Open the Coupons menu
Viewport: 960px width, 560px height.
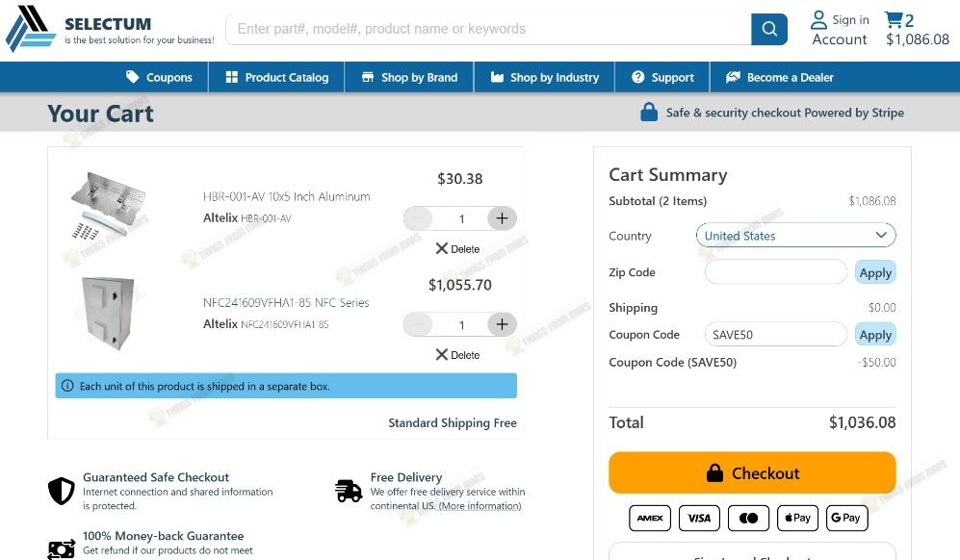click(x=159, y=77)
